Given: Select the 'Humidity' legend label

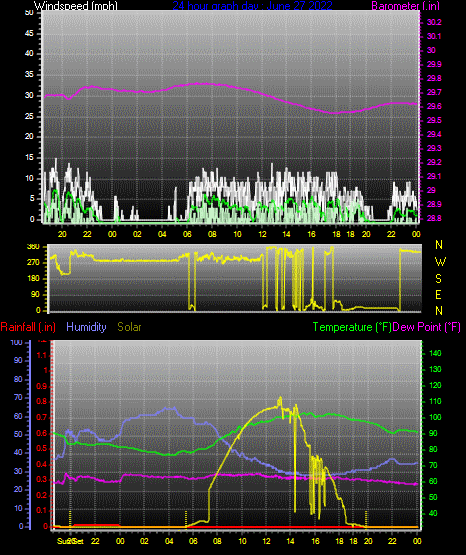Looking at the screenshot, I should 86,327.
